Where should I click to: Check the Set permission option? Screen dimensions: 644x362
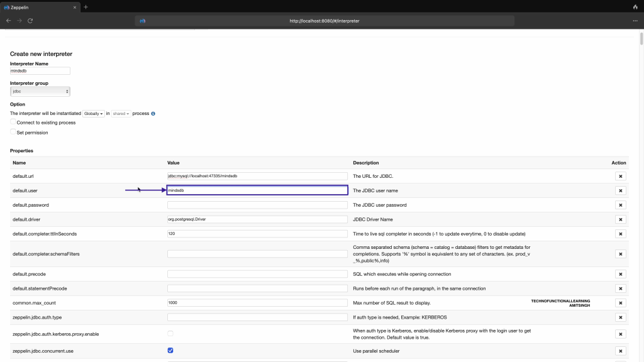point(13,133)
